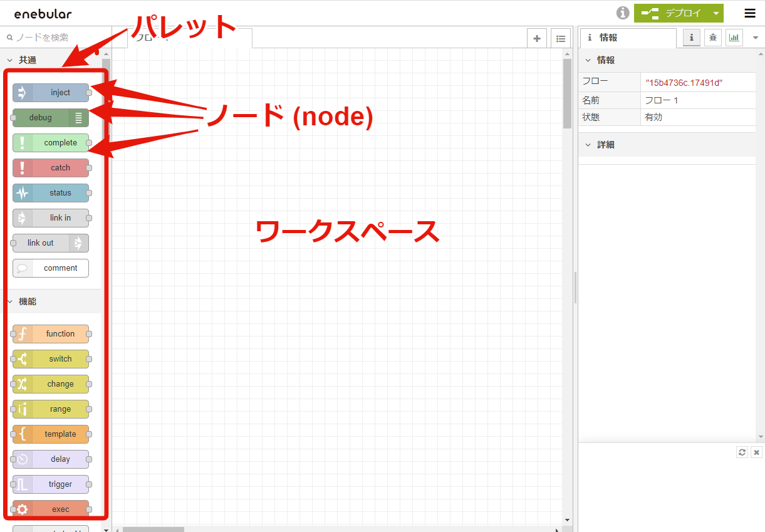Screen dimensions: 765x532
Task: Choose the status node
Action: [51, 193]
